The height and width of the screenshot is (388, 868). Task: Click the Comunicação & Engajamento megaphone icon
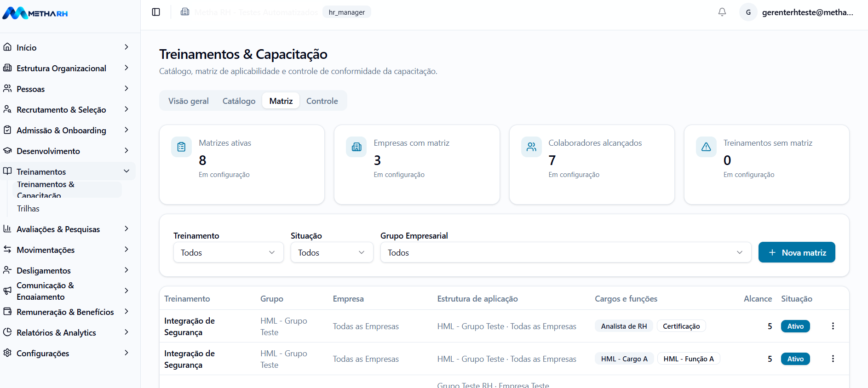tap(7, 291)
